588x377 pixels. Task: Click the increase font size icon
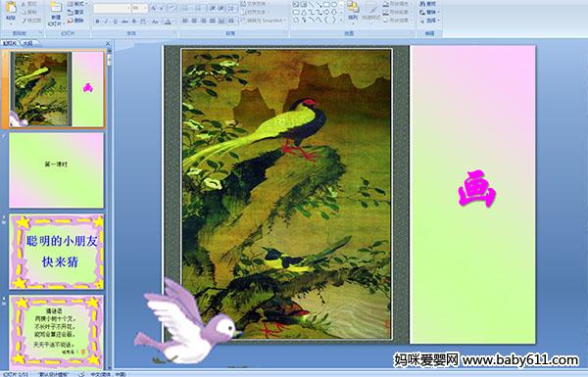154,8
